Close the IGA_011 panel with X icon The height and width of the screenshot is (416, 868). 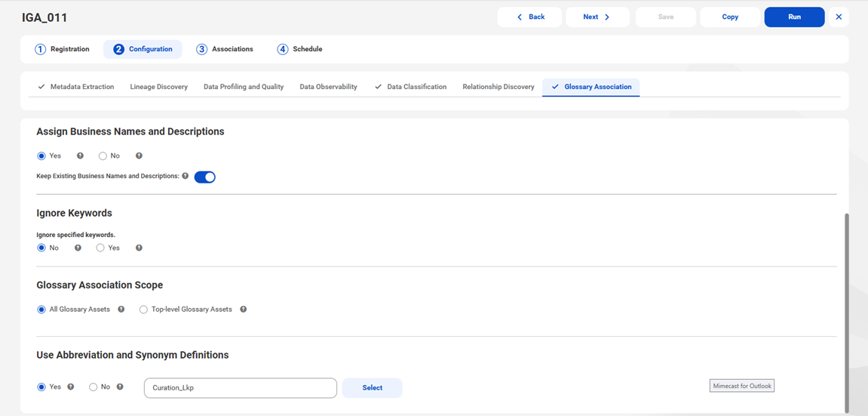pos(839,17)
